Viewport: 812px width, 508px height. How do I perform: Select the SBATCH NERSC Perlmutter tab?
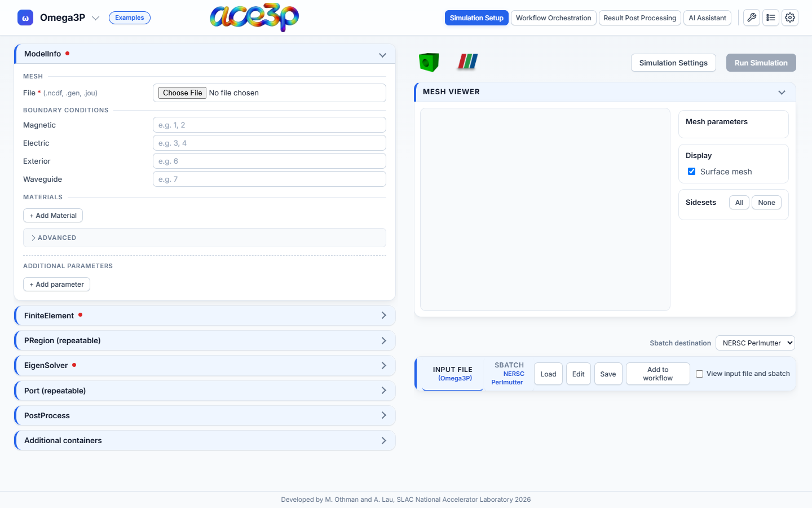(507, 374)
